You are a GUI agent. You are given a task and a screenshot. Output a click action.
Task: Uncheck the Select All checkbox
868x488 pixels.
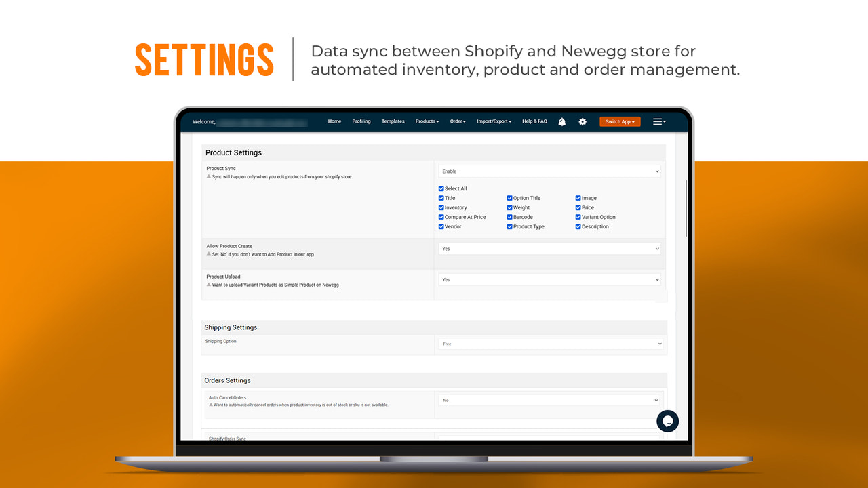tap(441, 188)
